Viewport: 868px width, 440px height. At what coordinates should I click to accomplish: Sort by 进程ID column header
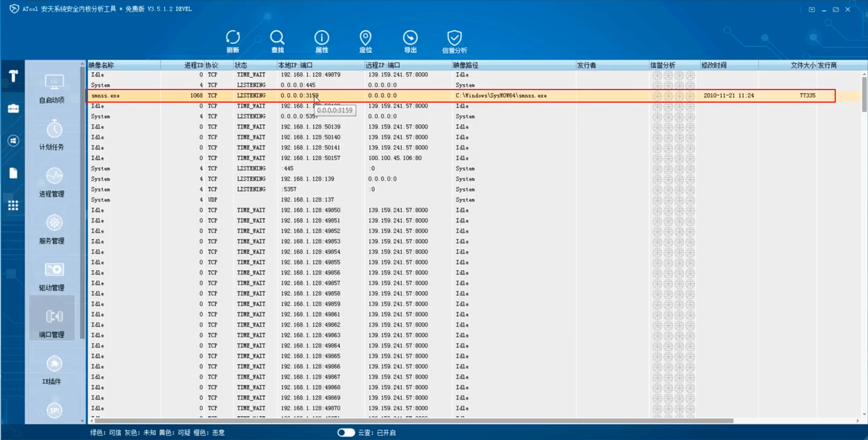[x=182, y=65]
